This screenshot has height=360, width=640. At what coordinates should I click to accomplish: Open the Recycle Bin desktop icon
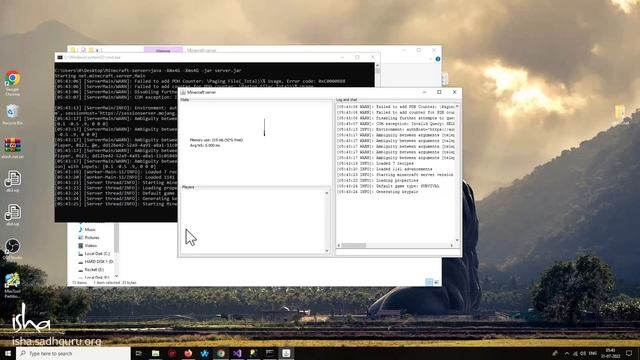(x=13, y=114)
